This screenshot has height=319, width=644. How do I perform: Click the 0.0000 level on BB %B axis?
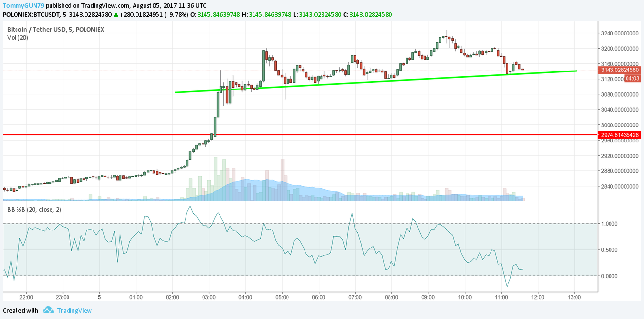click(610, 276)
